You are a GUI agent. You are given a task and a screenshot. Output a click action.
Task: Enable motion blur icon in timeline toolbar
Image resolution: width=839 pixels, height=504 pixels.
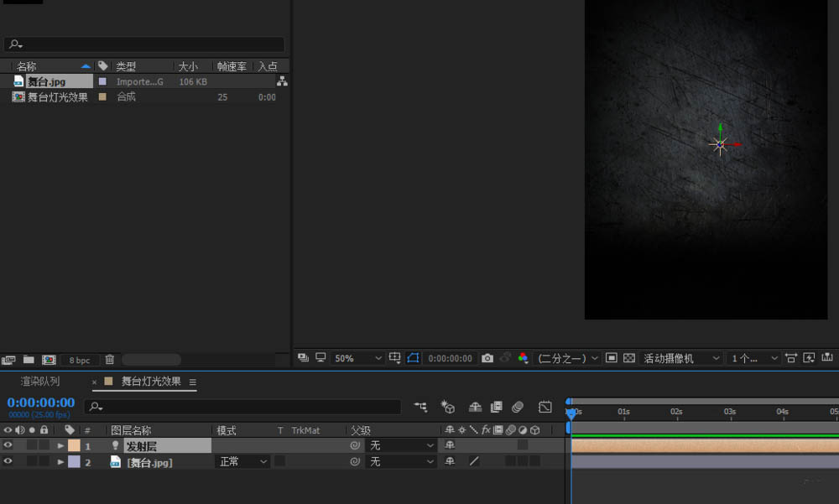click(518, 407)
